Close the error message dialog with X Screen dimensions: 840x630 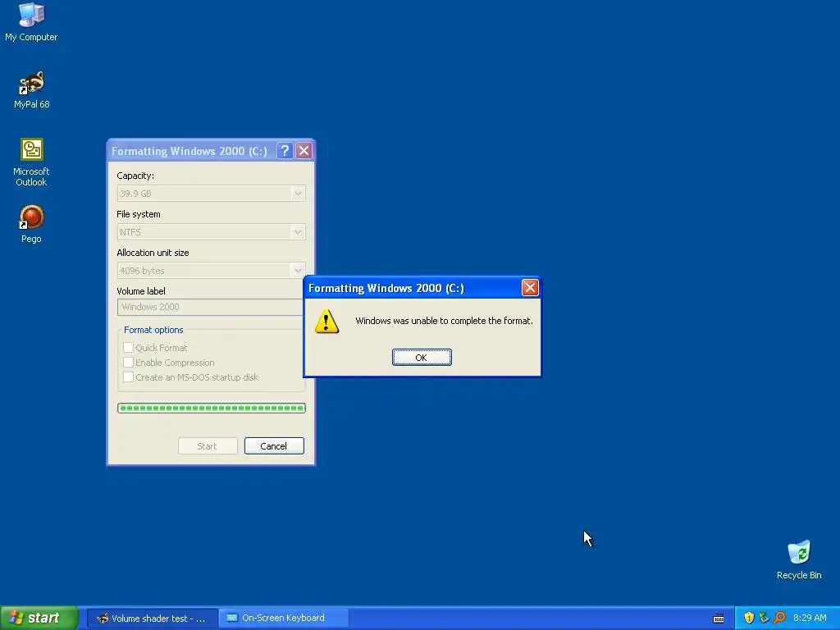[x=530, y=288]
